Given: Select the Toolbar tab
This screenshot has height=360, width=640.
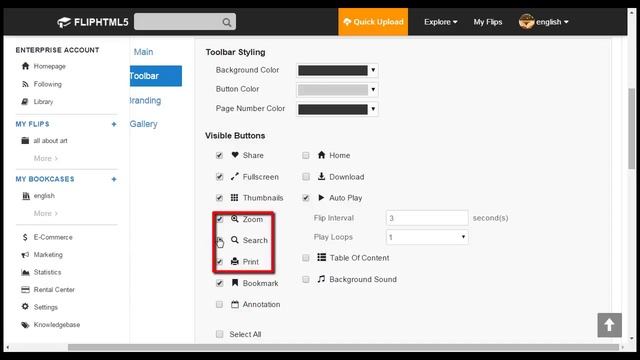Looking at the screenshot, I should pos(156,76).
